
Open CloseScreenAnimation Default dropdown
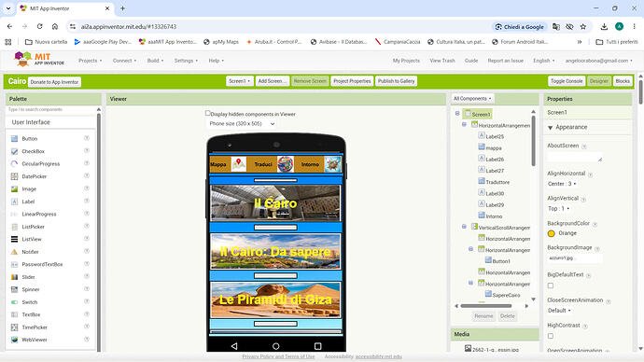tap(559, 311)
